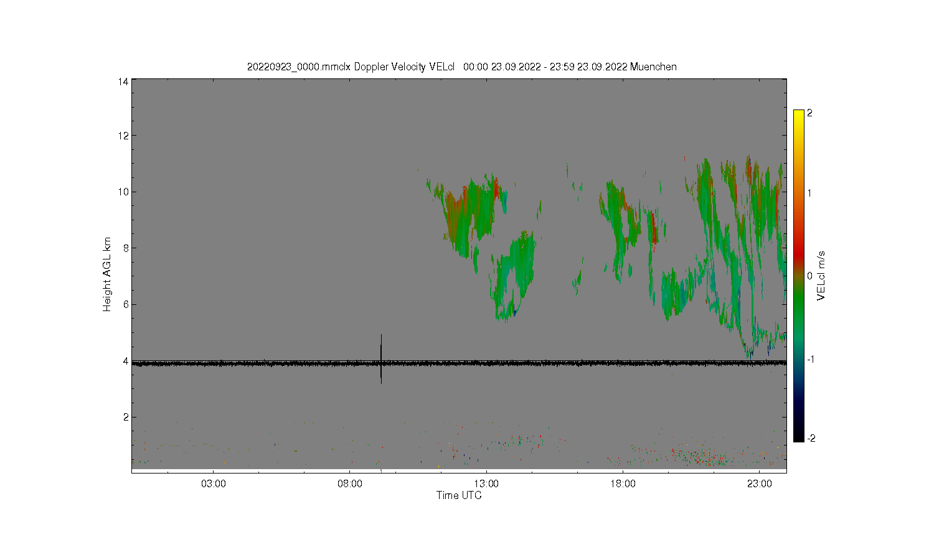The width and height of the screenshot is (934, 560).
Task: Click the 'Height AGL km' axis label
Action: (x=107, y=274)
